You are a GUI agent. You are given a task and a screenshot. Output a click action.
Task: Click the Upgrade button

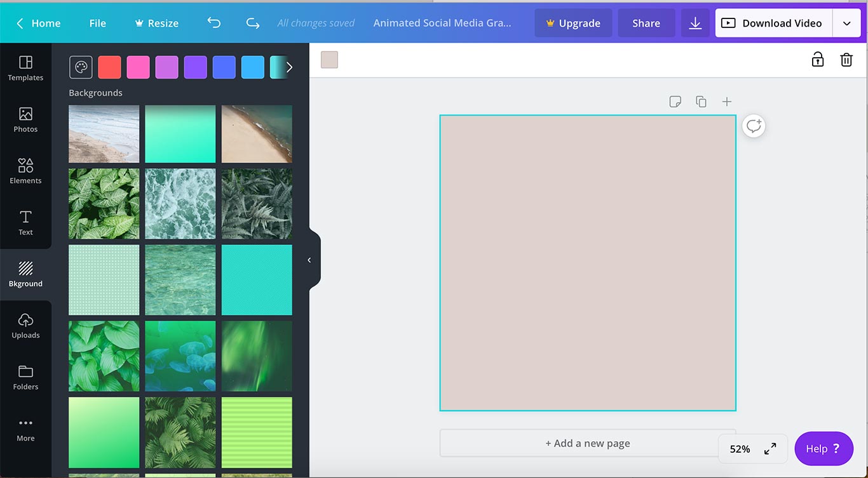coord(573,23)
